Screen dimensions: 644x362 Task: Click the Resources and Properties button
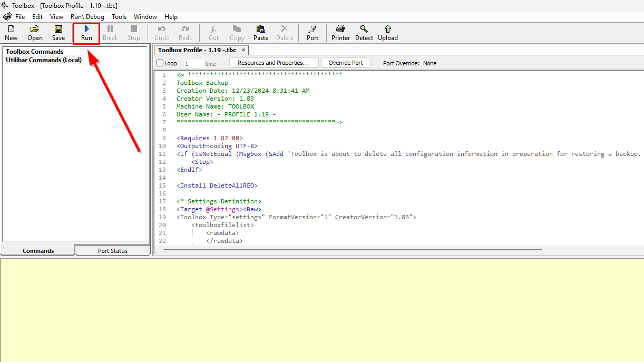point(274,63)
